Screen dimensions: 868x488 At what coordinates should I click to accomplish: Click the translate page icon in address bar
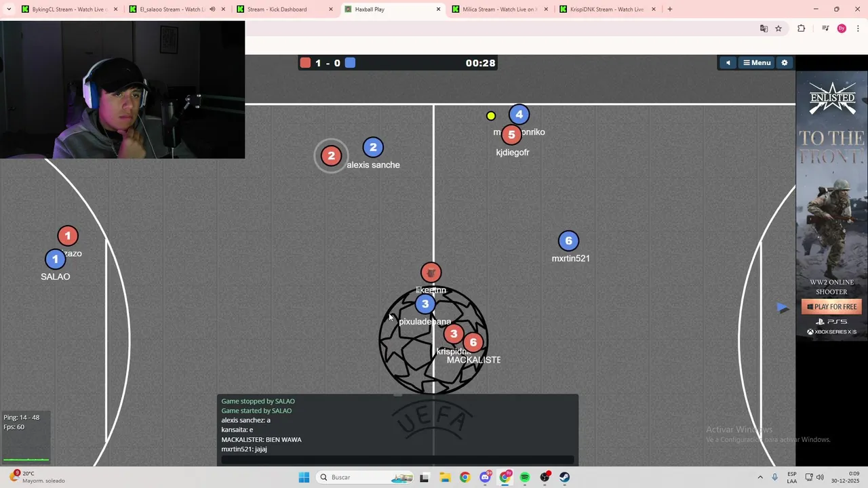click(x=764, y=28)
